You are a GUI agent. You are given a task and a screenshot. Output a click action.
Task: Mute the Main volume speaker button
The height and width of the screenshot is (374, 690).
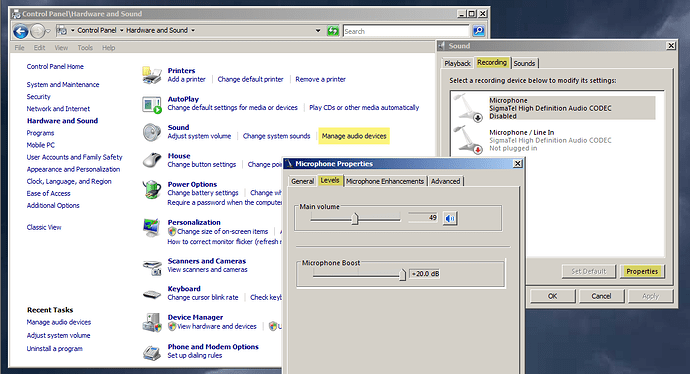(450, 218)
